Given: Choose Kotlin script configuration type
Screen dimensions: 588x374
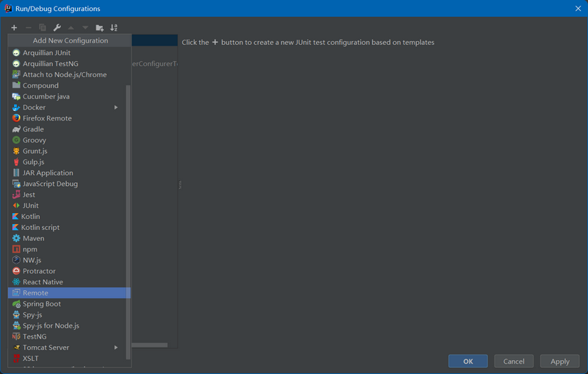Looking at the screenshot, I should coord(69,227).
